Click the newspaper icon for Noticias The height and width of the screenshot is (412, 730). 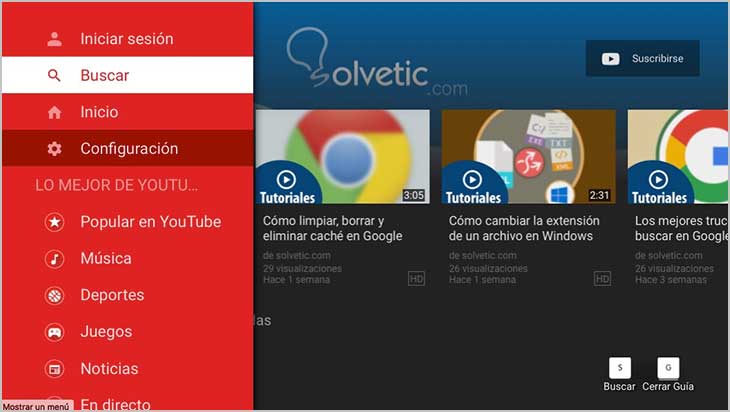(x=54, y=369)
